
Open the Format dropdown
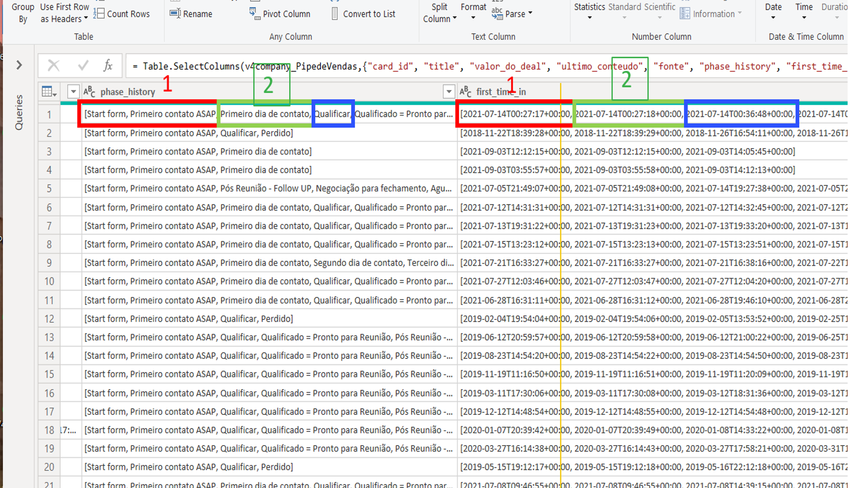[x=473, y=12]
